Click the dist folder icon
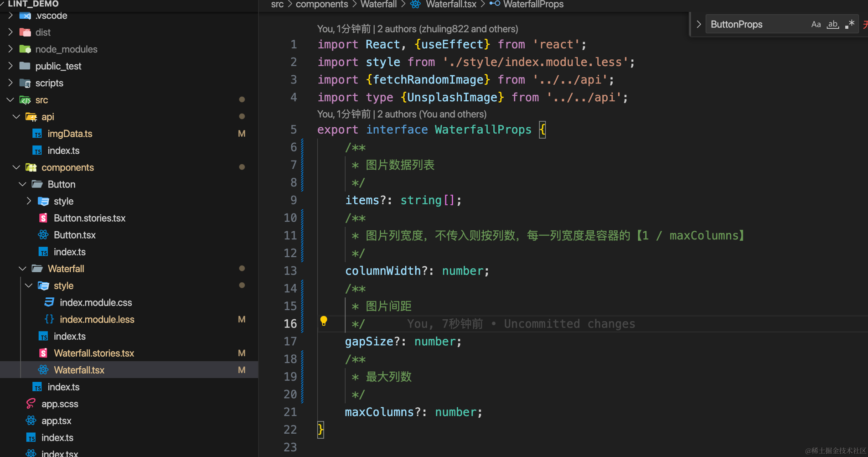Screen dimensions: 868x457 [x=25, y=32]
